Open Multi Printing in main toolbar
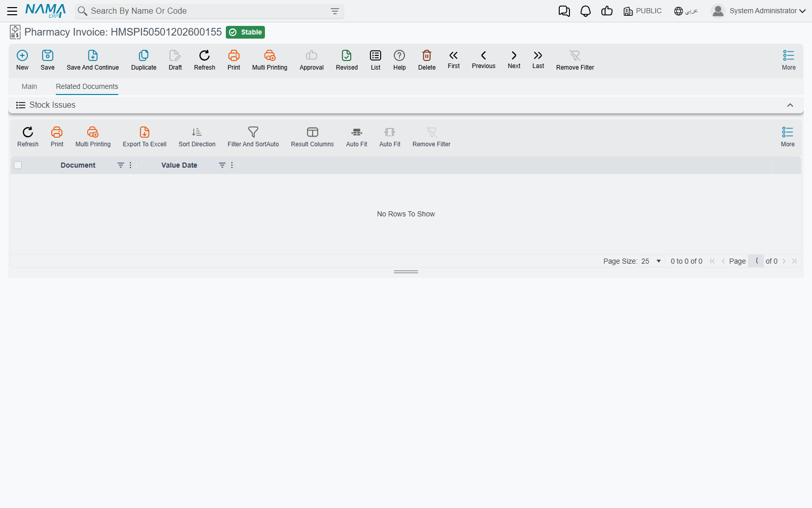This screenshot has height=508, width=812. click(x=269, y=60)
